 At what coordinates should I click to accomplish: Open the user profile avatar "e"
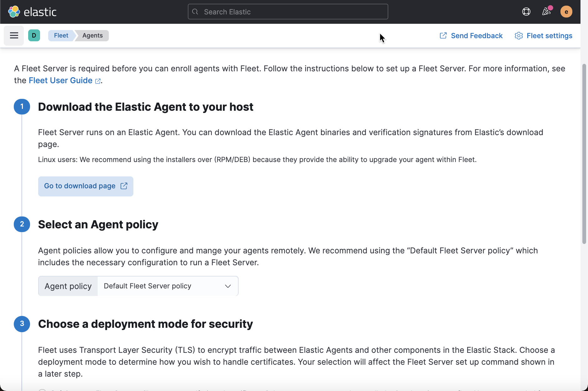(x=566, y=12)
